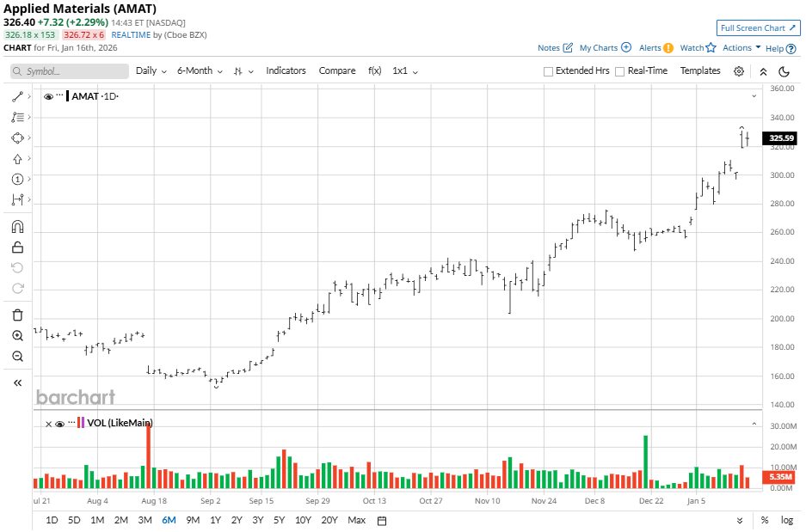Open Compare menu
The image size is (806, 532).
click(337, 70)
